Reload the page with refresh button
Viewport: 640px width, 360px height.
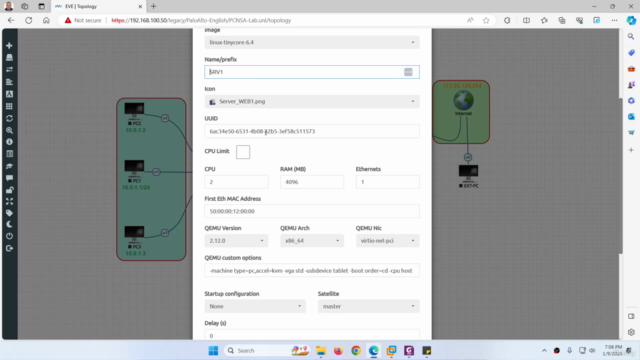tap(29, 20)
